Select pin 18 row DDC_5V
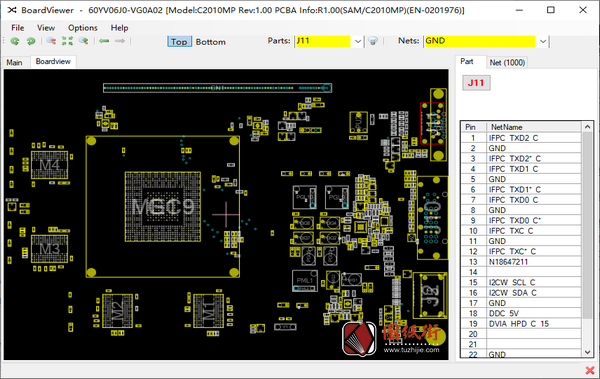The image size is (600, 379). tap(521, 314)
